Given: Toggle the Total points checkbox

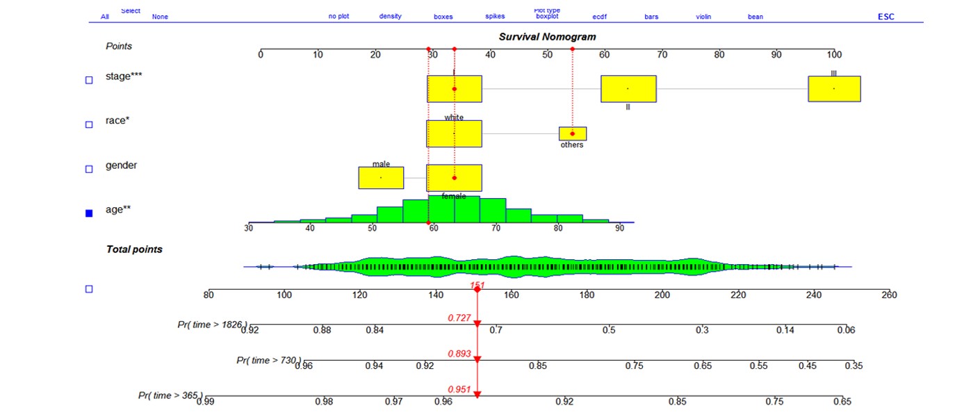Looking at the screenshot, I should click(88, 289).
